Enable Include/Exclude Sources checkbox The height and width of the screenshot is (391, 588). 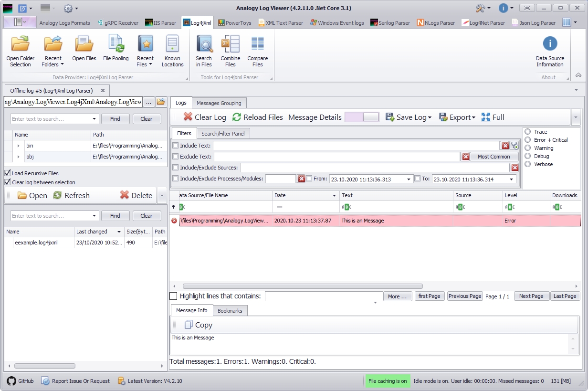tap(175, 168)
